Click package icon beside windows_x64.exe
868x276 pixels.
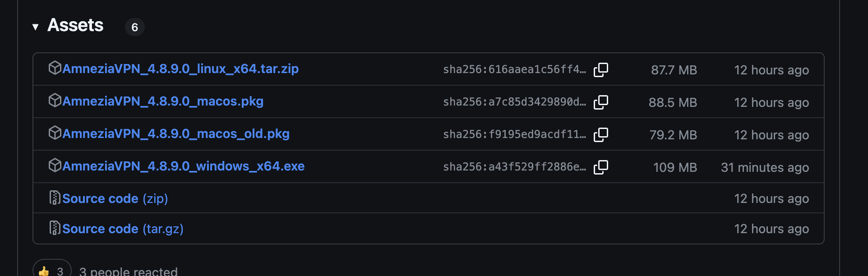click(55, 166)
